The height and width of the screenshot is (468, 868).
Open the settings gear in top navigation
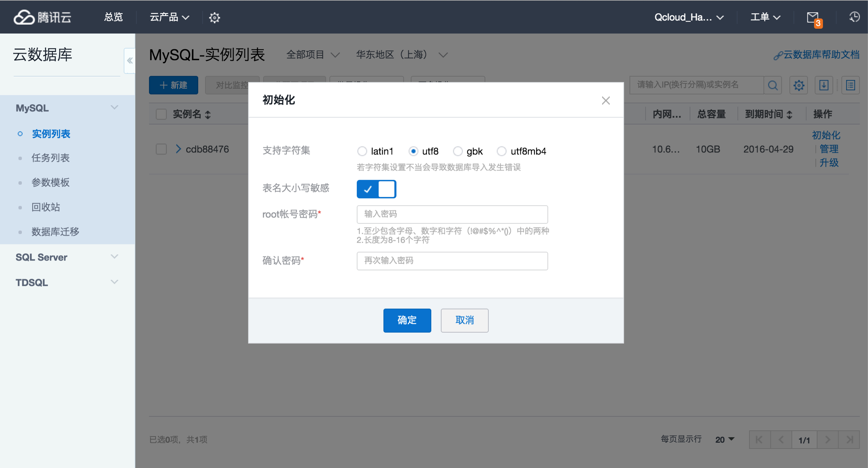coord(214,17)
